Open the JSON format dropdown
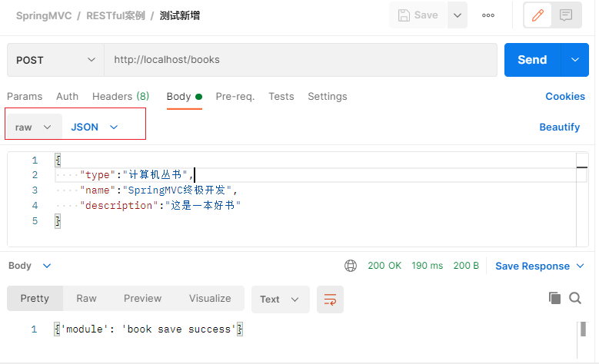599x364 pixels. click(94, 127)
